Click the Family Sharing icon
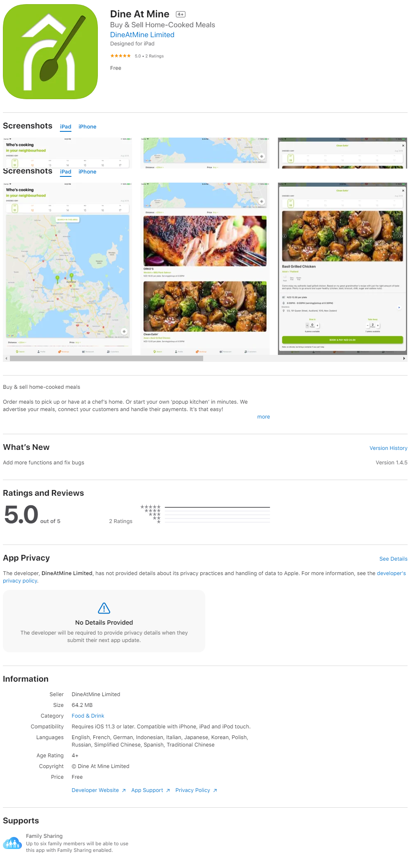This screenshot has width=415, height=868. (x=12, y=843)
